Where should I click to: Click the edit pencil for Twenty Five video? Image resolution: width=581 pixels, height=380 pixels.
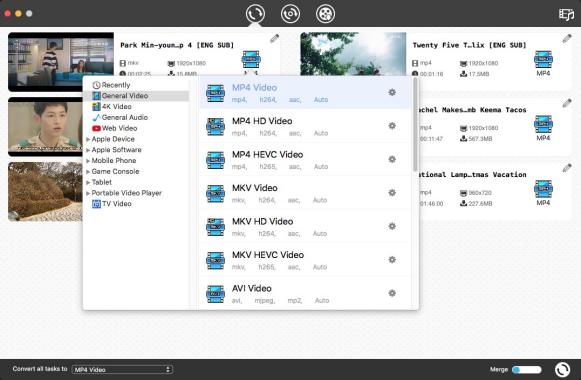coord(567,38)
